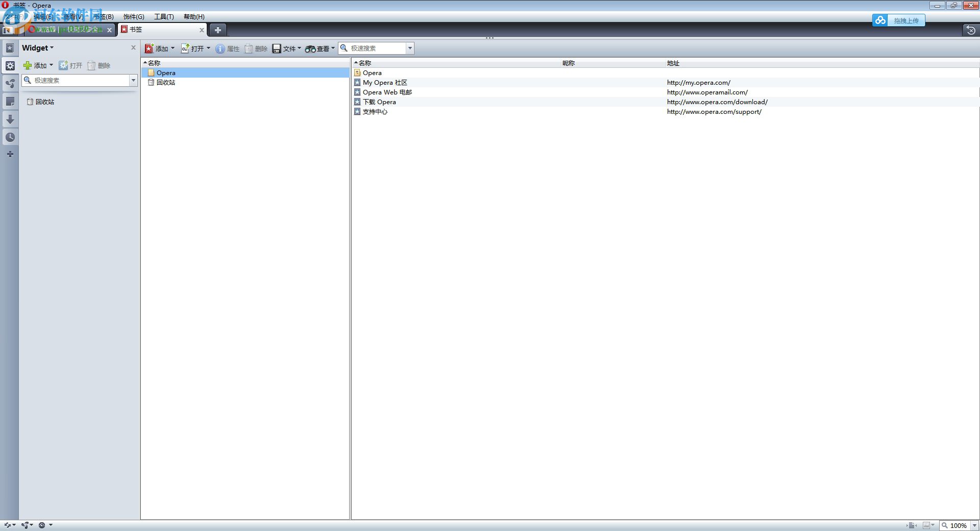Open the show images status bar button

pos(928,525)
